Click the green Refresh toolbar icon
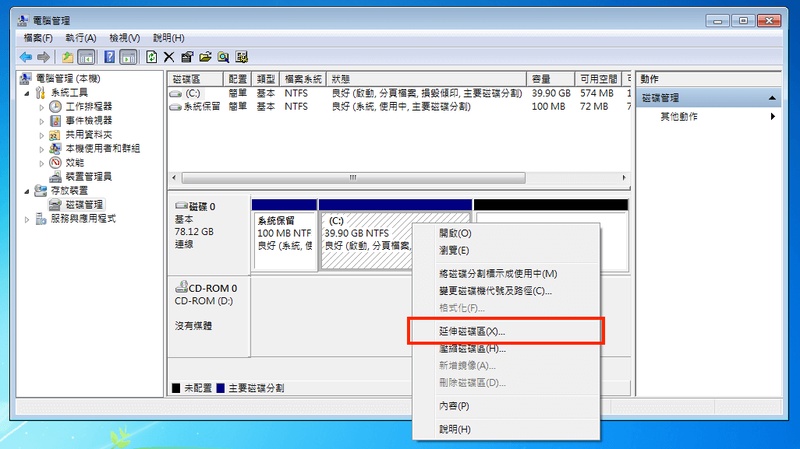800x449 pixels. pos(151,57)
